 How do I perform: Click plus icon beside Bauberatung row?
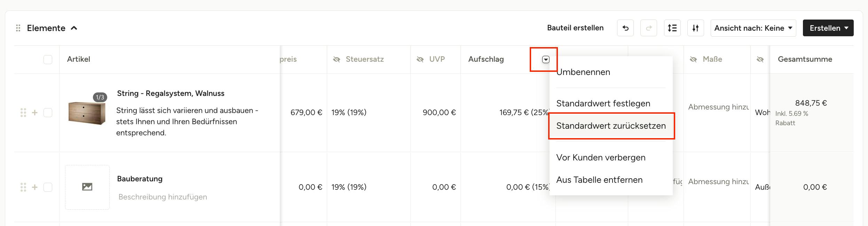(35, 187)
